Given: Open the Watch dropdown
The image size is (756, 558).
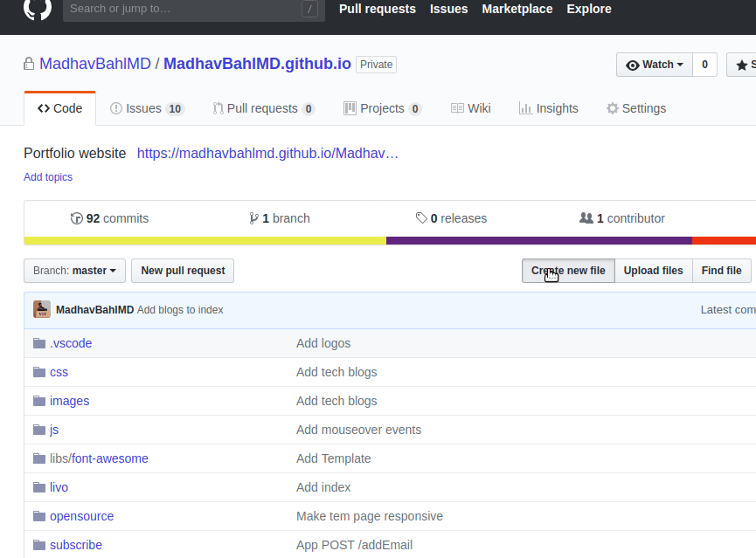Looking at the screenshot, I should 655,65.
